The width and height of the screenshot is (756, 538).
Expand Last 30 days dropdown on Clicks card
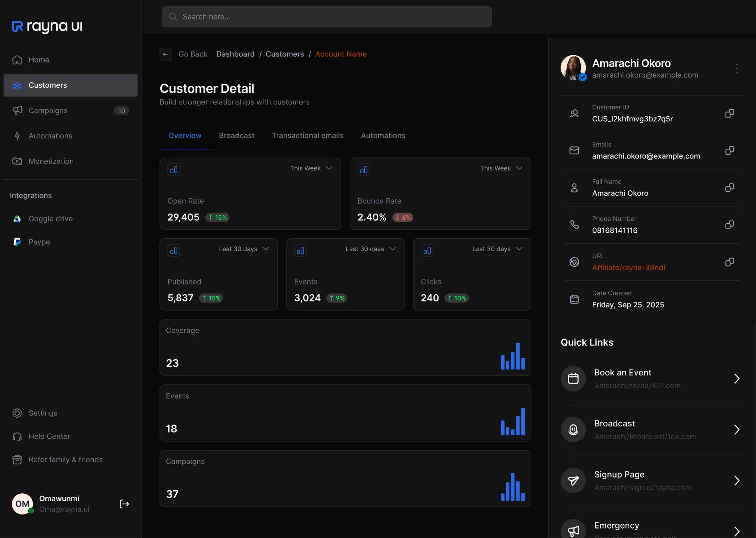[497, 249]
